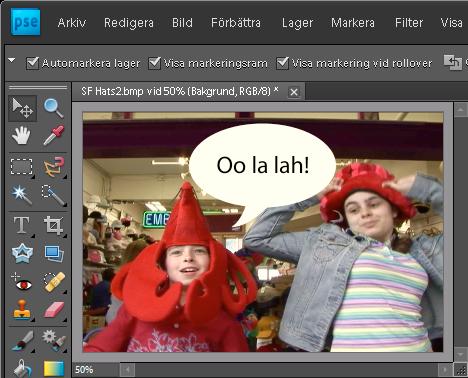Image resolution: width=468 pixels, height=378 pixels.
Task: Click the horizontal scrollbar left arrow
Action: point(127,370)
